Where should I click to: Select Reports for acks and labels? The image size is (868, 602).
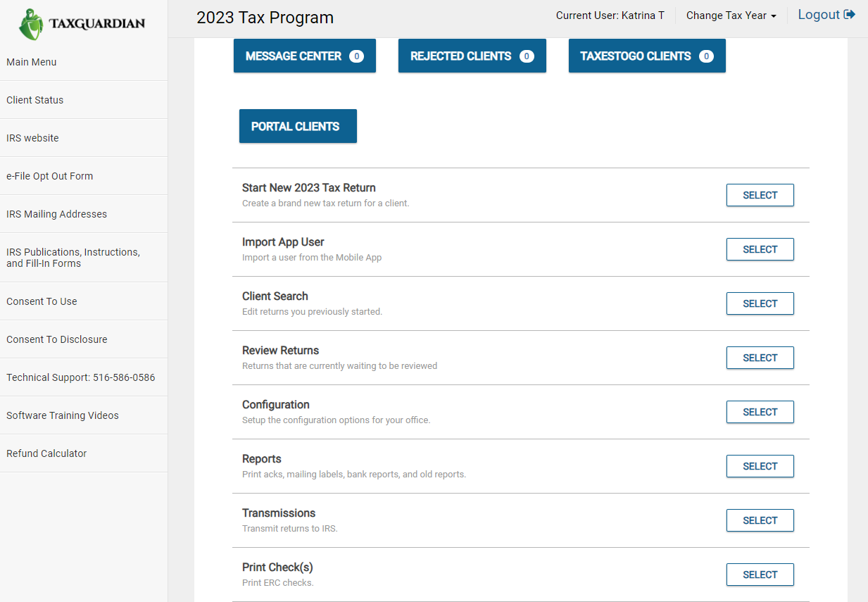[760, 466]
